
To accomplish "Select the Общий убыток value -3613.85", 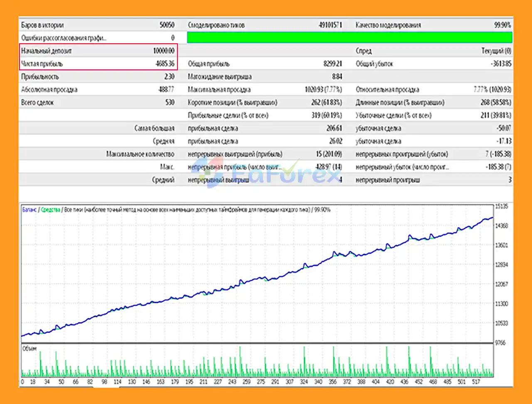I will click(x=500, y=64).
